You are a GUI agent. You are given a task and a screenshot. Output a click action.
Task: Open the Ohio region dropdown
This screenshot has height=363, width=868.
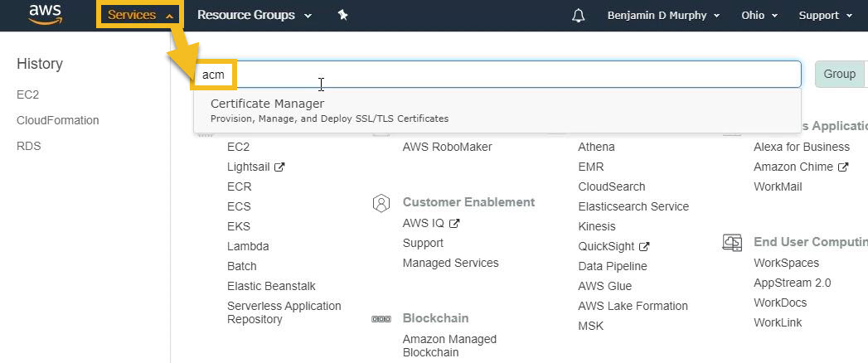759,16
